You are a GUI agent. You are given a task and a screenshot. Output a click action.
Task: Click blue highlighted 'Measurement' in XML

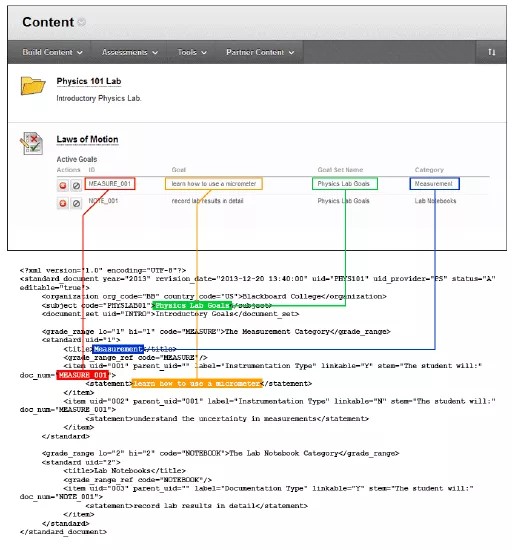tap(118, 349)
